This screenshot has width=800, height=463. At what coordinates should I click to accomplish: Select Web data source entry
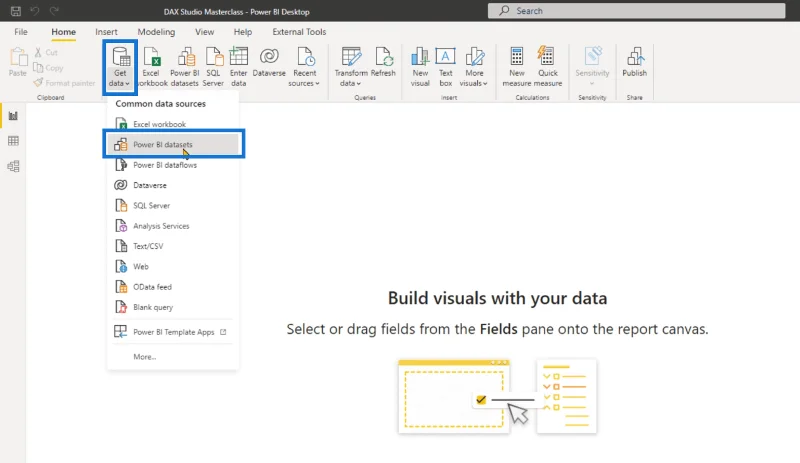point(173,266)
